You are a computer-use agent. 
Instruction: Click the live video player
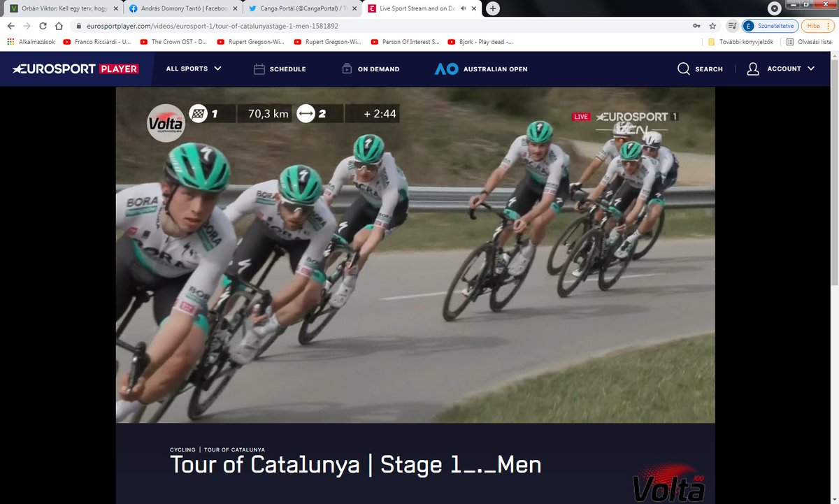coord(415,254)
